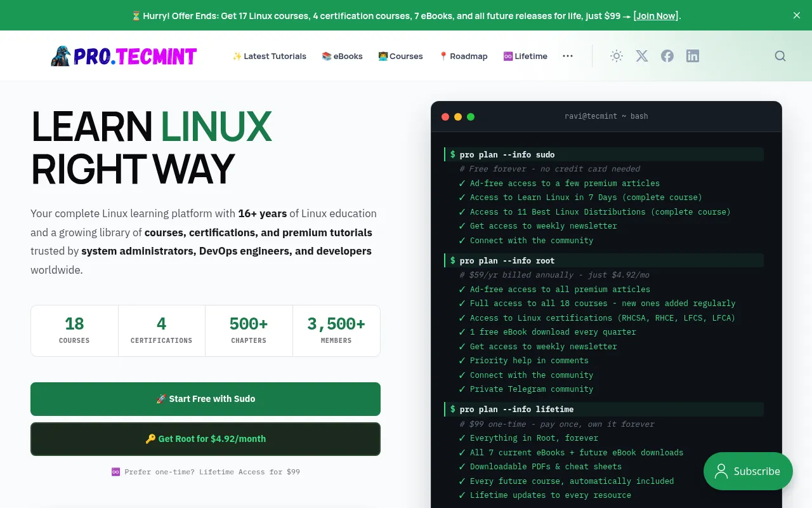Viewport: 812px width, 508px height.
Task: Click 'Access to Learn Linux in 7 Days' line
Action: [580, 197]
